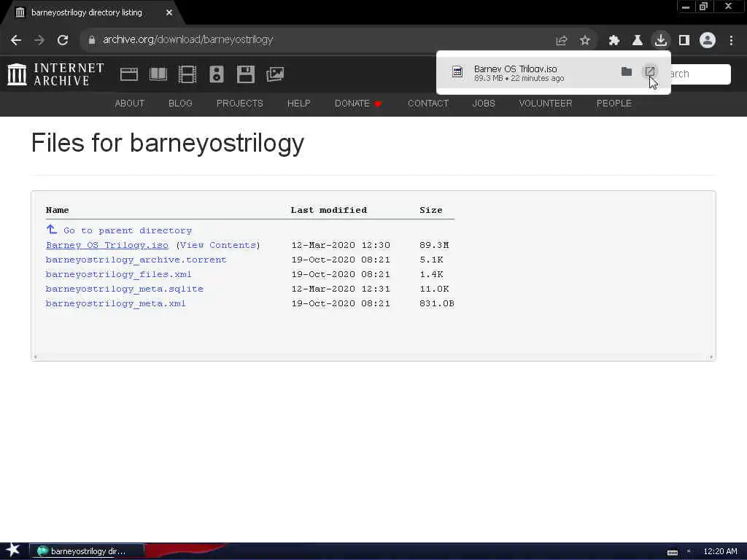Open the Archive images icon
The width and height of the screenshot is (747, 560).
click(x=275, y=74)
